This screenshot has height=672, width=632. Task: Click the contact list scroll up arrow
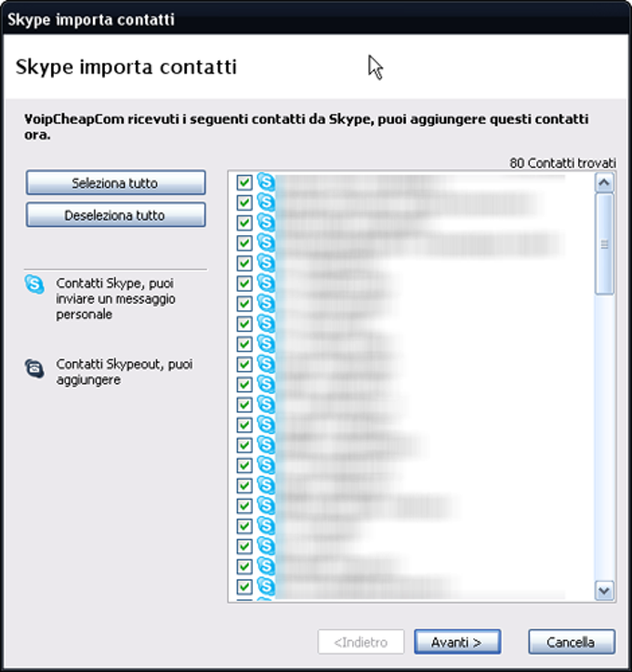click(x=604, y=182)
